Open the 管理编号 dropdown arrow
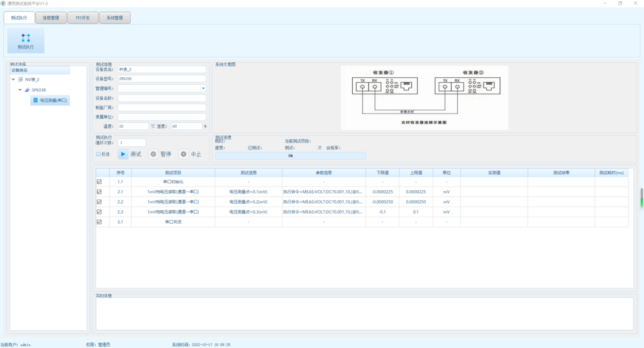 pyautogui.click(x=203, y=89)
